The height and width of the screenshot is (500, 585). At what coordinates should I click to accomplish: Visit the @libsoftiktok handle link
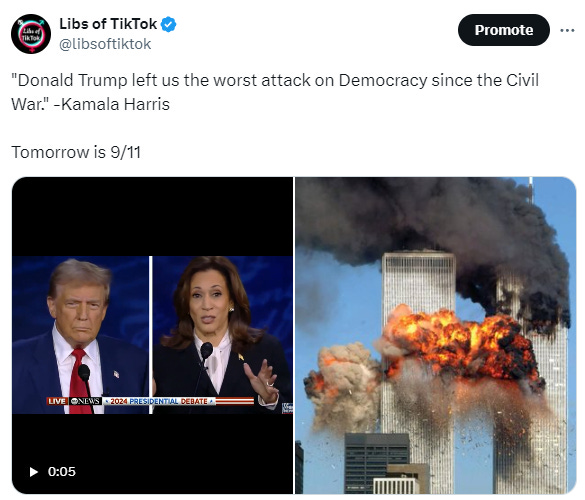pyautogui.click(x=105, y=44)
